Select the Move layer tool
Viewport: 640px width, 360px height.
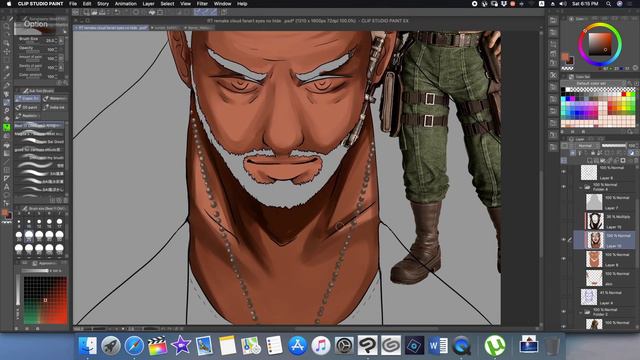[x=7, y=51]
